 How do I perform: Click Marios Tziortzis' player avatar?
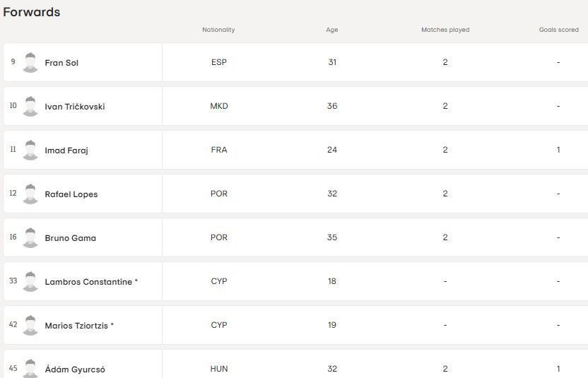[x=30, y=326]
